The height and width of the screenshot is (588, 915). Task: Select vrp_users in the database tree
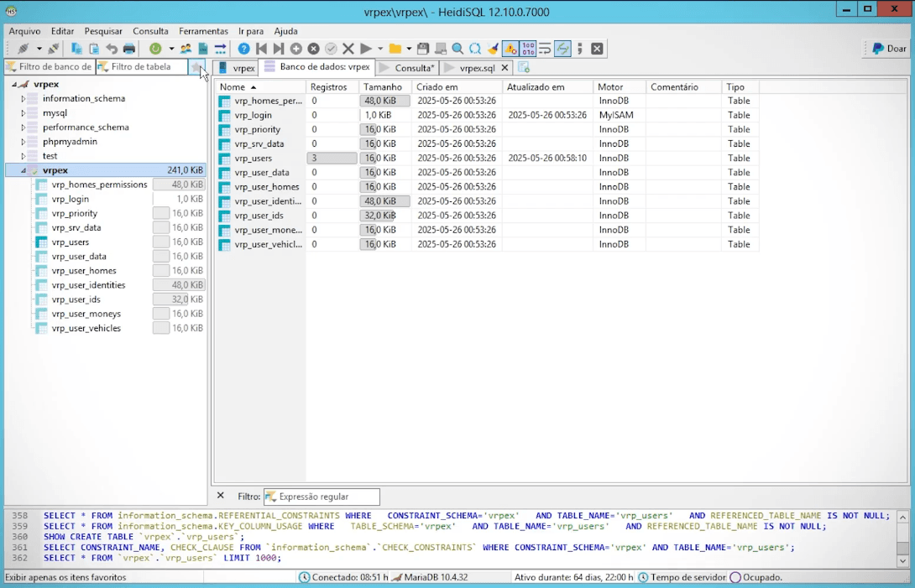coord(70,242)
